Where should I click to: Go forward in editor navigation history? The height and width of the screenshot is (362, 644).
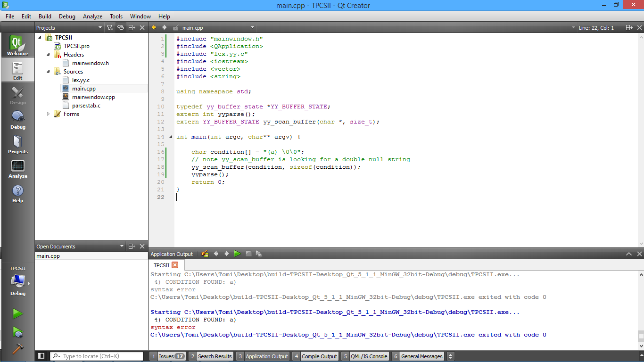click(164, 28)
